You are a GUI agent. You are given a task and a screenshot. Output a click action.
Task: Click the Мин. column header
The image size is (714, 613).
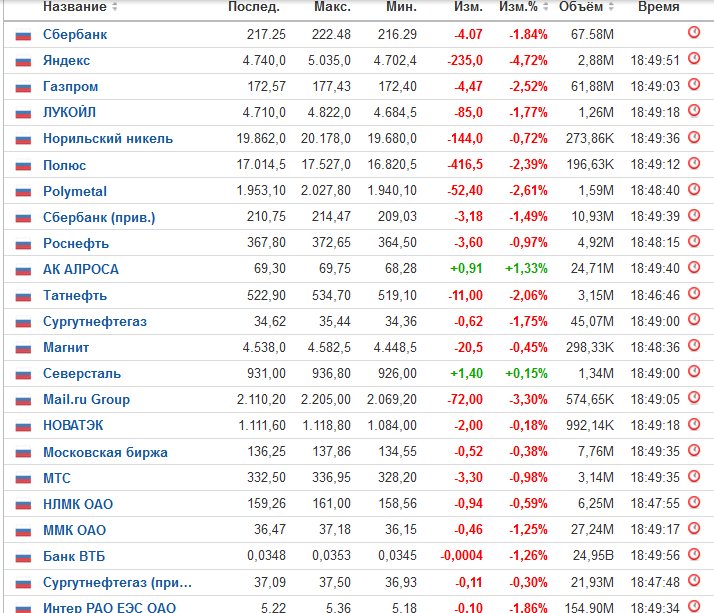401,6
